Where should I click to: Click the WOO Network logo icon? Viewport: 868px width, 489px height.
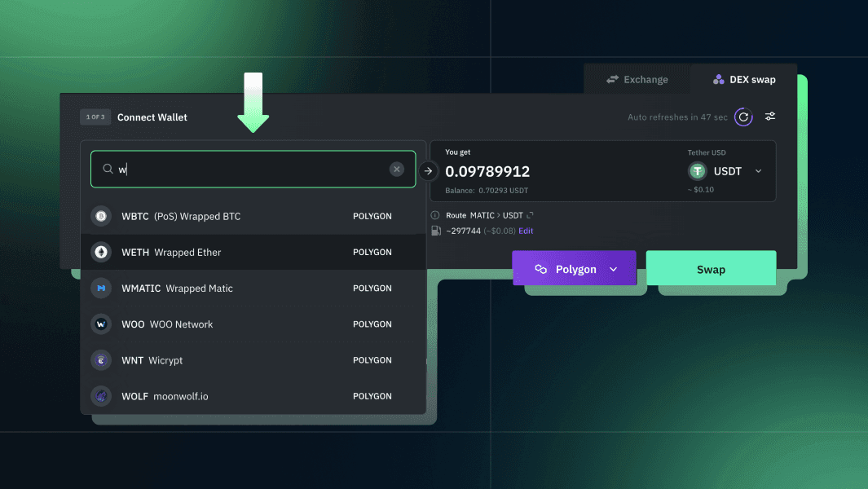click(101, 324)
